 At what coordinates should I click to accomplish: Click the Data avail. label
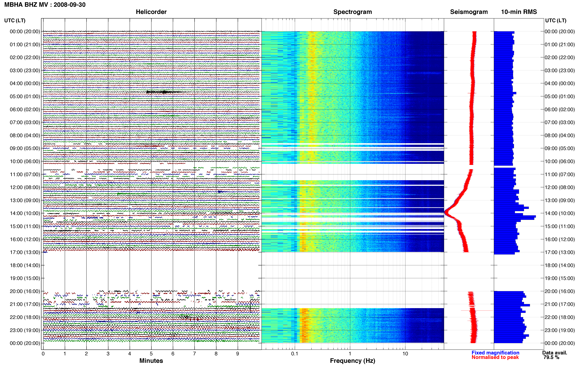(x=555, y=353)
